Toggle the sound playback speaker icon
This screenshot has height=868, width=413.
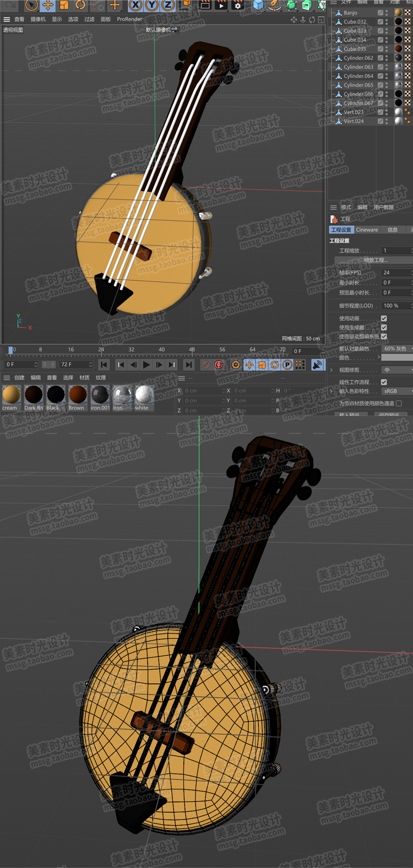coord(318,365)
